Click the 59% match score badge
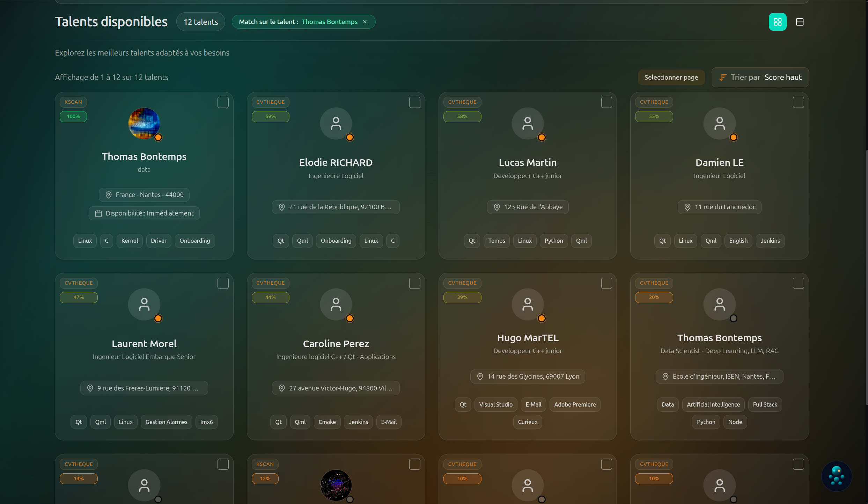This screenshot has width=868, height=504. pyautogui.click(x=270, y=117)
